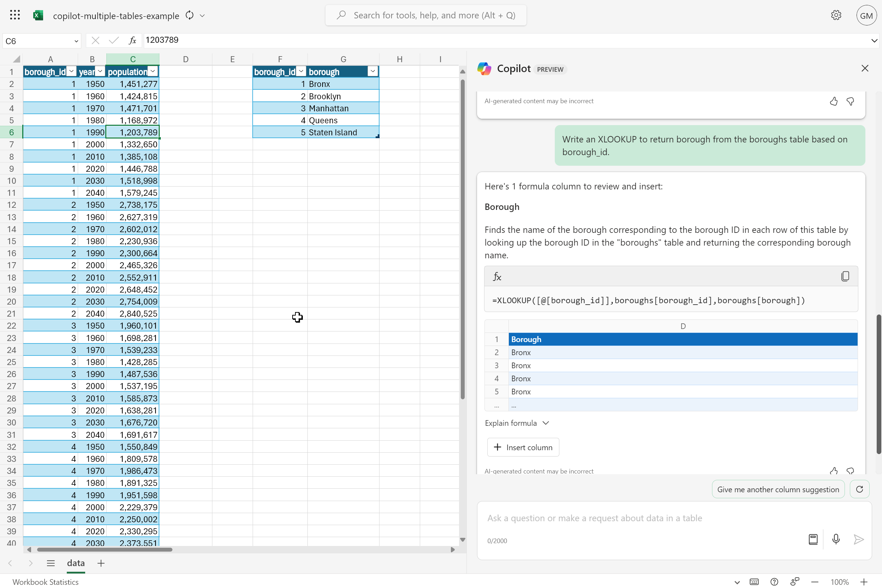Click the insert function fx icon
882x588 pixels.
tap(133, 41)
